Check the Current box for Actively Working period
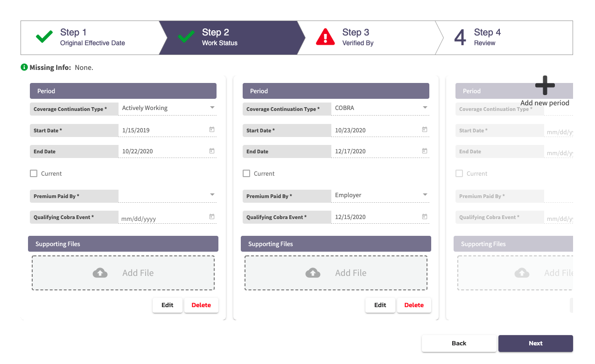Image resolution: width=595 pixels, height=364 pixels. click(34, 173)
